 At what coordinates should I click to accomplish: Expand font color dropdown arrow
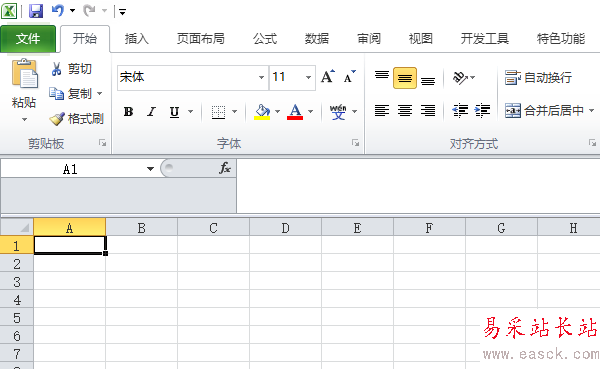311,112
